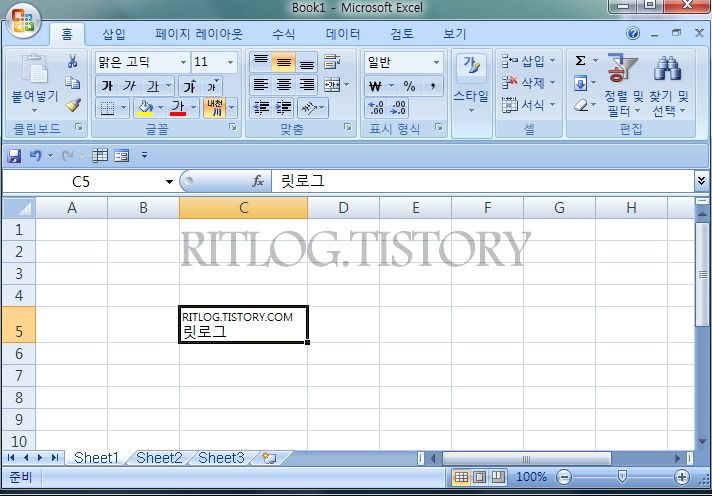The height and width of the screenshot is (496, 712).
Task: Click the Excel Help question mark
Action: click(633, 33)
